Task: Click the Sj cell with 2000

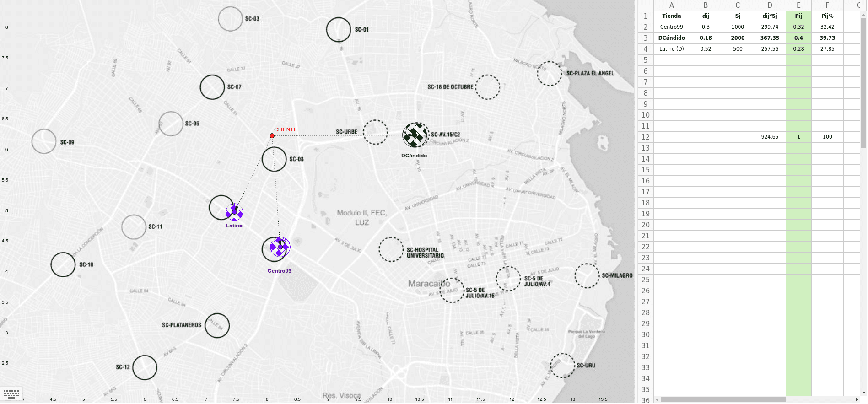Action: coord(738,38)
